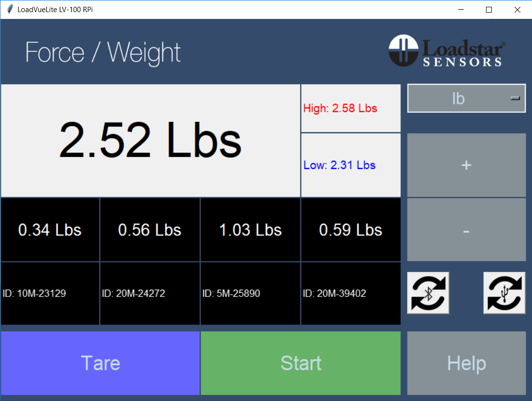Image resolution: width=532 pixels, height=401 pixels.
Task: Maximize the LoadVueLite window
Action: [489, 10]
